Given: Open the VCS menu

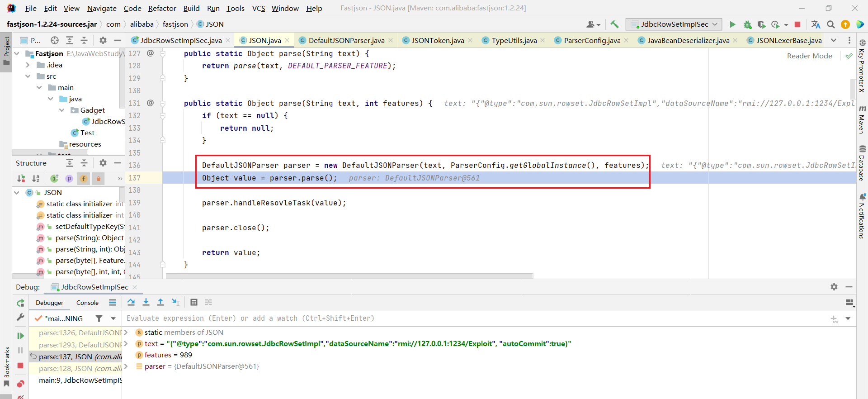Looking at the screenshot, I should 259,8.
